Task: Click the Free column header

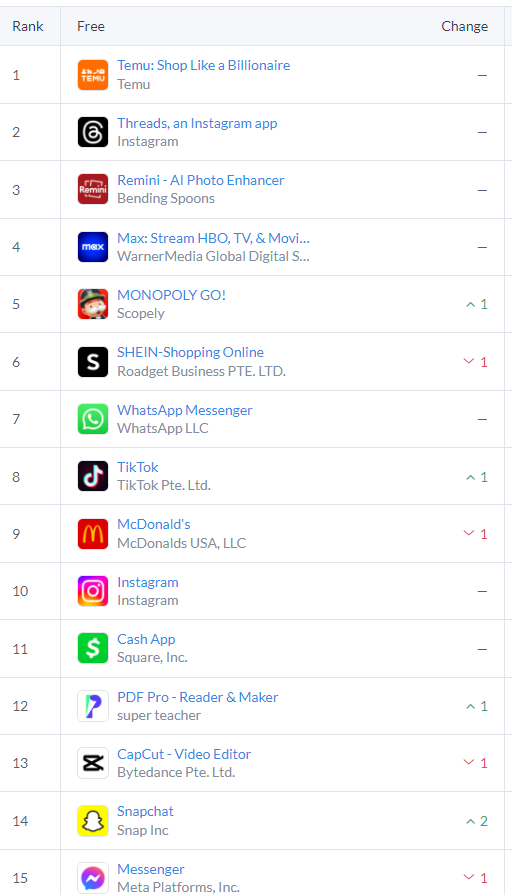Action: (x=91, y=26)
